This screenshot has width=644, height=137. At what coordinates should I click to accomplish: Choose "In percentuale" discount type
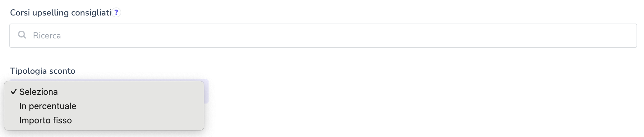tap(48, 106)
